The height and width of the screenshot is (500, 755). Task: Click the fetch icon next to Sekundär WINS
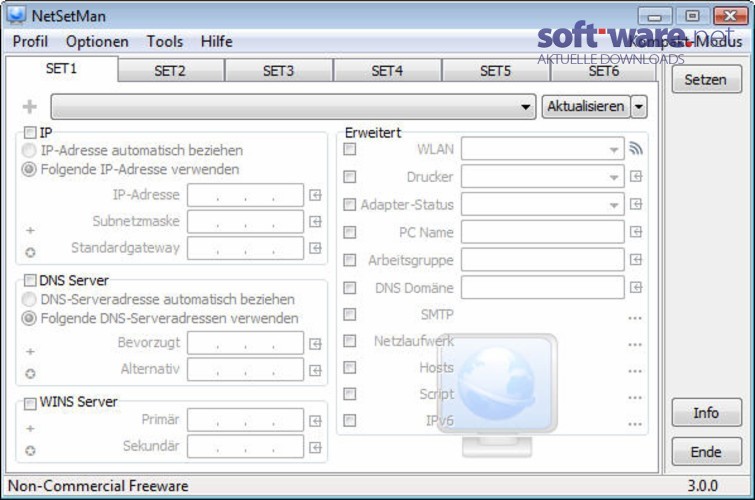click(315, 447)
